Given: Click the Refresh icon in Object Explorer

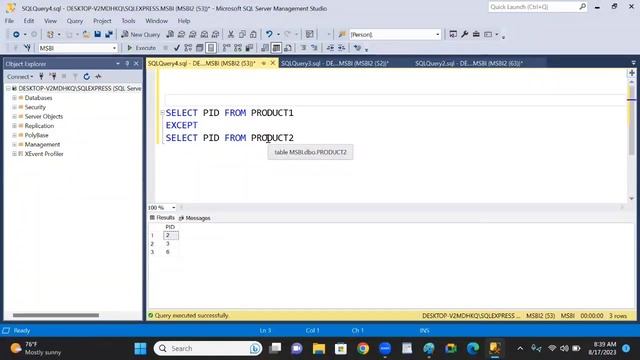Looking at the screenshot, I should click(x=87, y=77).
